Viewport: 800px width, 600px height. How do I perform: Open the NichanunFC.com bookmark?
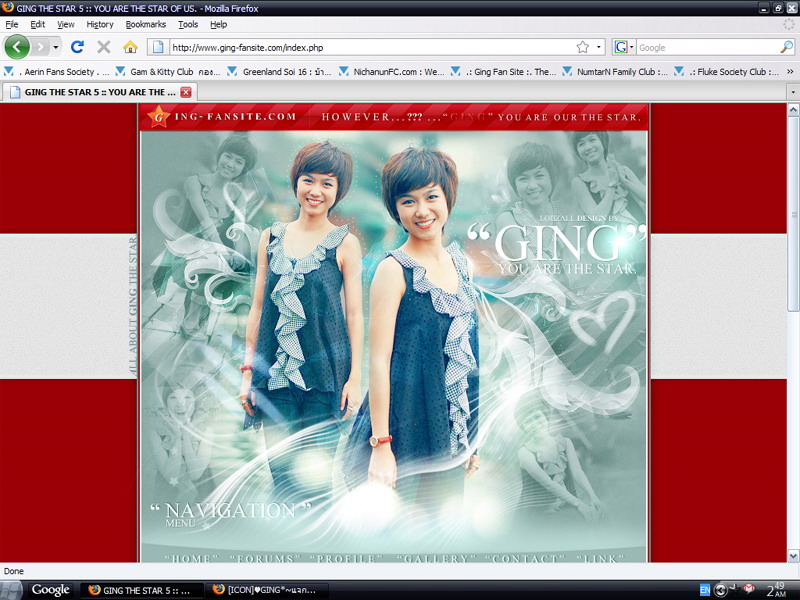[391, 72]
